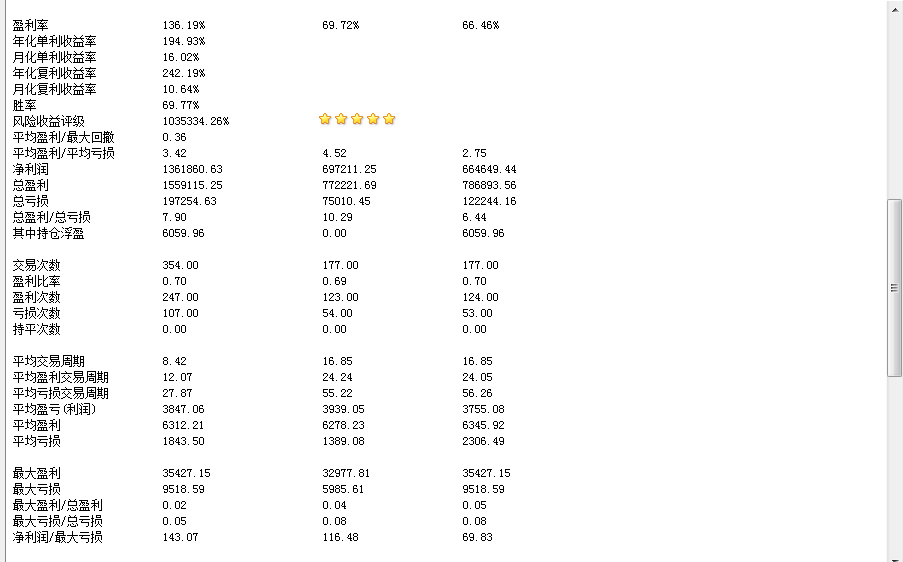Viewport: 903px width, 562px height.
Task: Click the fourth rating star
Action: 373,119
